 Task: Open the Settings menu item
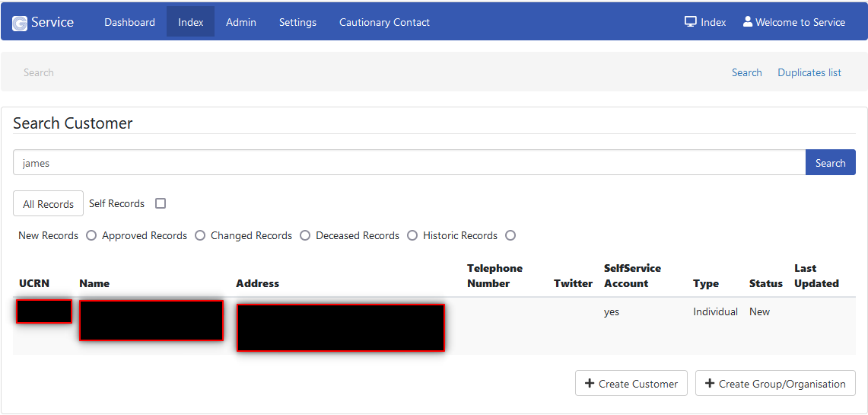click(297, 22)
